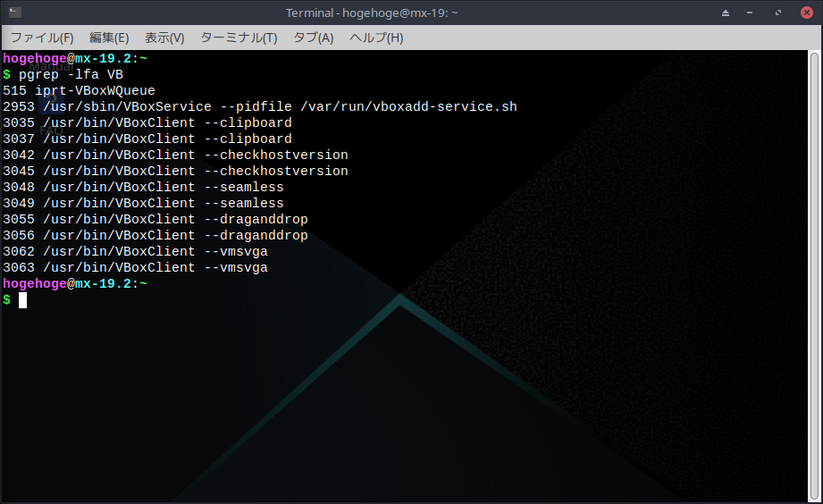Click the line with PID 3045 checkhostversion
The height and width of the screenshot is (504, 823).
(175, 172)
